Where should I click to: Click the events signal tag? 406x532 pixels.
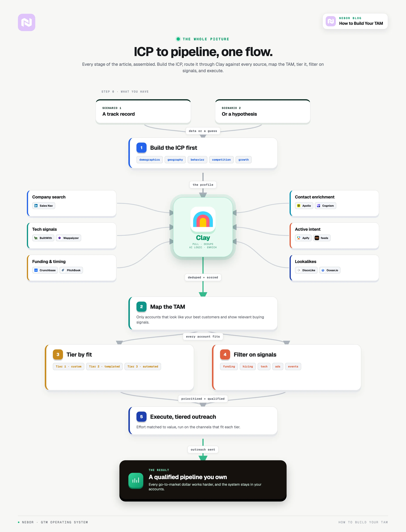(x=293, y=367)
